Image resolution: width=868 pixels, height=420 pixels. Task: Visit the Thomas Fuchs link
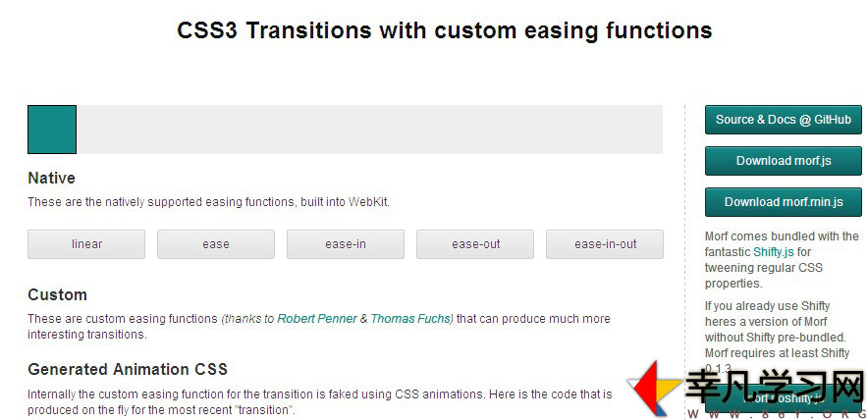tap(411, 319)
